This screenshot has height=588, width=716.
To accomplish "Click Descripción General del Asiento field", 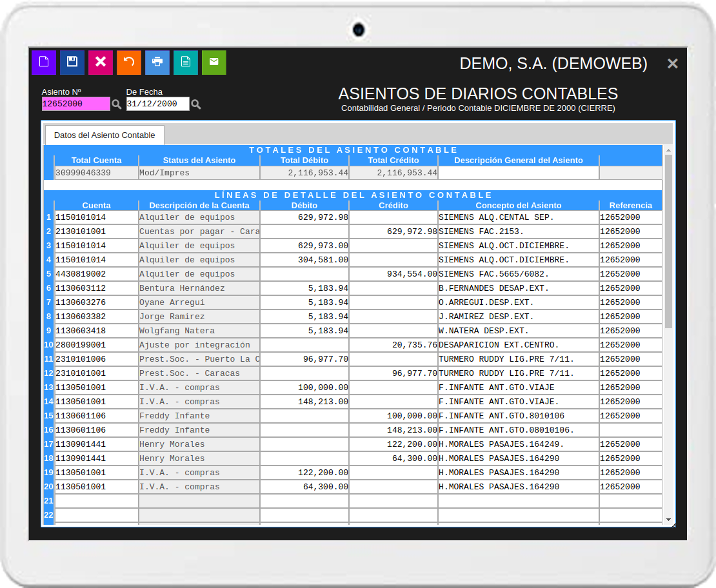I will 518,173.
